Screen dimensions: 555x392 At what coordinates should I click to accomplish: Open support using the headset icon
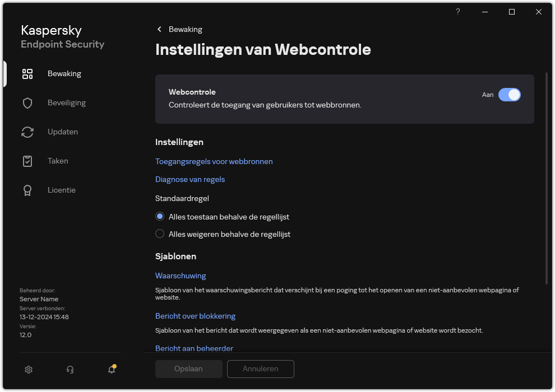[70, 370]
